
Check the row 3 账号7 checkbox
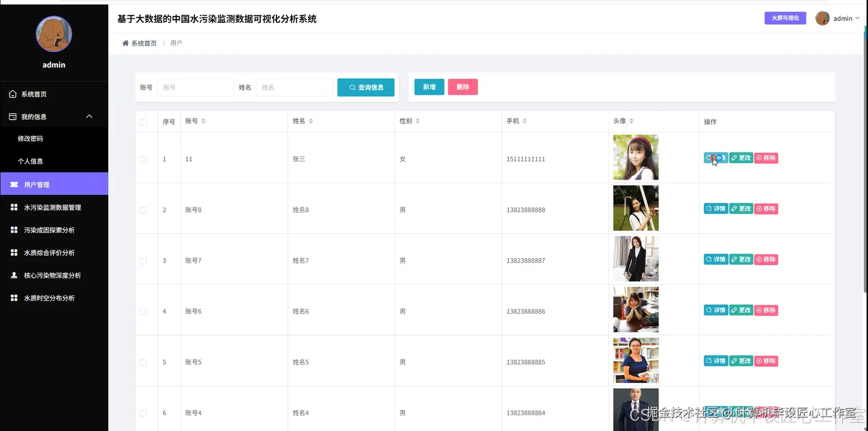[143, 261]
